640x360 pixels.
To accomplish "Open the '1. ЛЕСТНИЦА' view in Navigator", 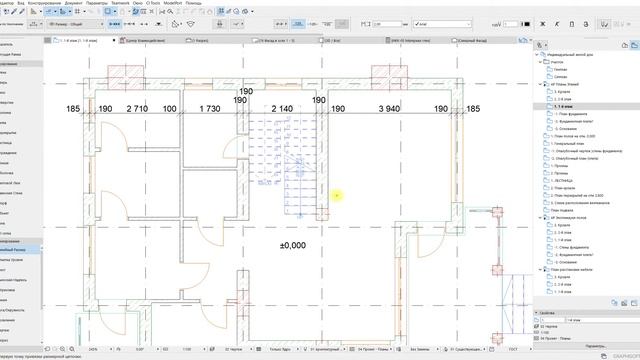I will point(562,180).
